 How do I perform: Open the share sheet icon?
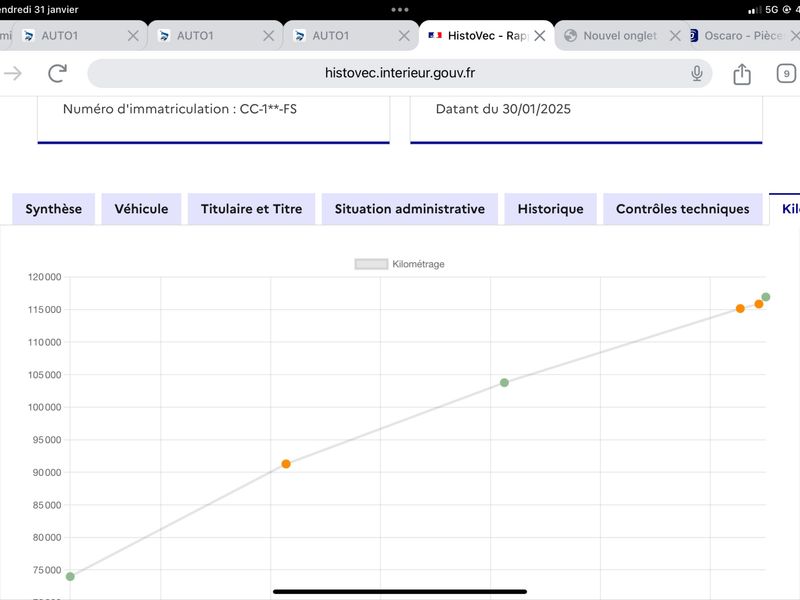pos(742,74)
